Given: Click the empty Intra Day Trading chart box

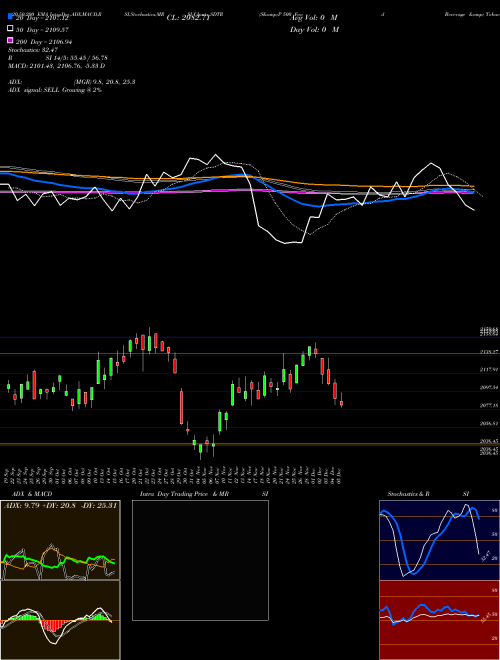Looking at the screenshot, I should [200, 560].
